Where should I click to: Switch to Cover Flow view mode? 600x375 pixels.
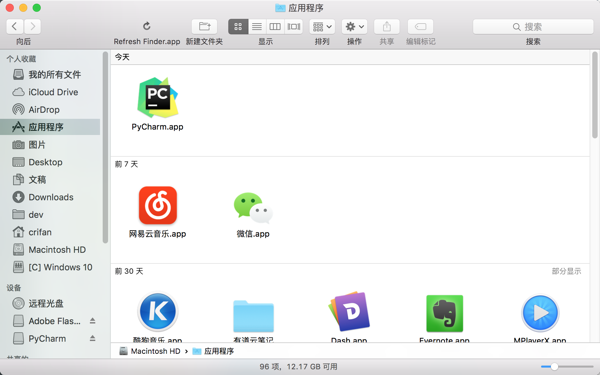[x=293, y=26]
